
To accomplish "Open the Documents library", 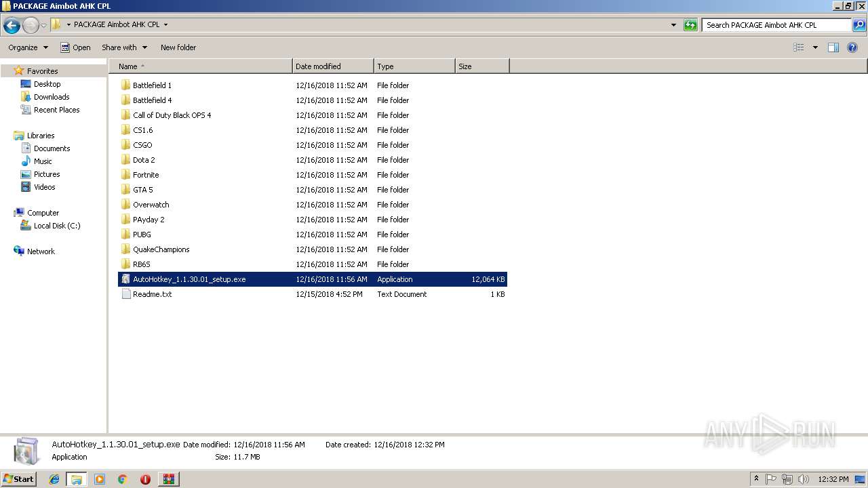I will pos(52,148).
